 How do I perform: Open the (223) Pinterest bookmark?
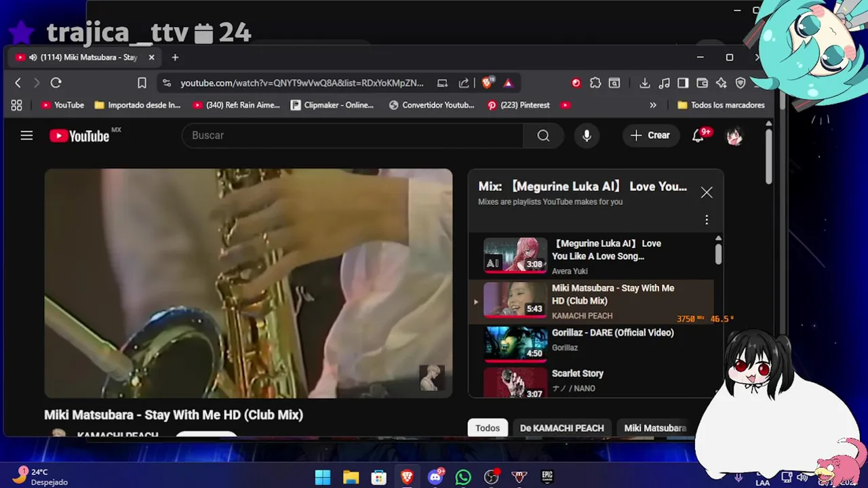tap(519, 105)
